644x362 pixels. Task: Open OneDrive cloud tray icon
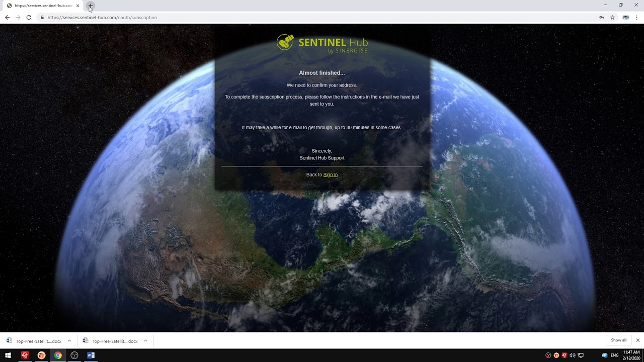pos(604,355)
